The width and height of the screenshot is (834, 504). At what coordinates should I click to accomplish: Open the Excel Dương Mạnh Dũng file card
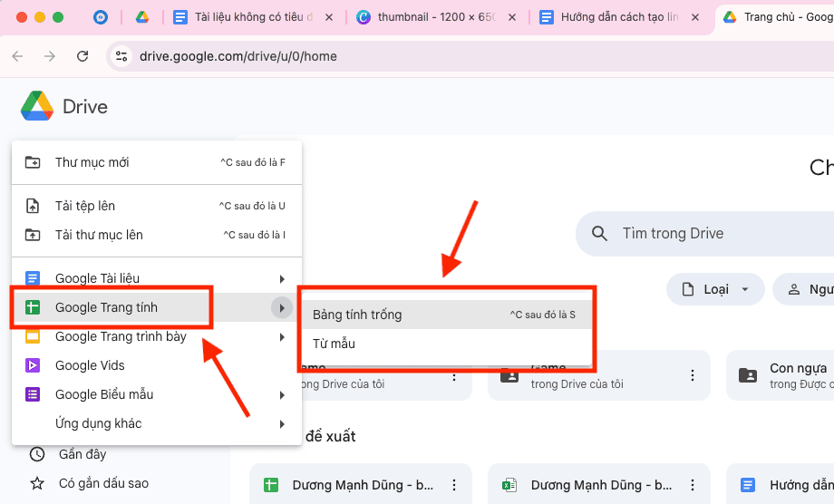tap(599, 485)
